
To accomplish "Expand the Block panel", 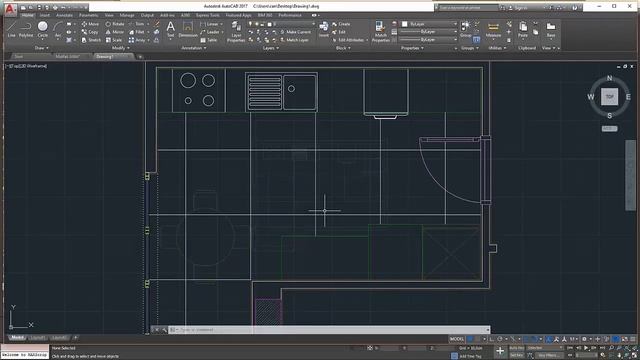I will point(343,48).
